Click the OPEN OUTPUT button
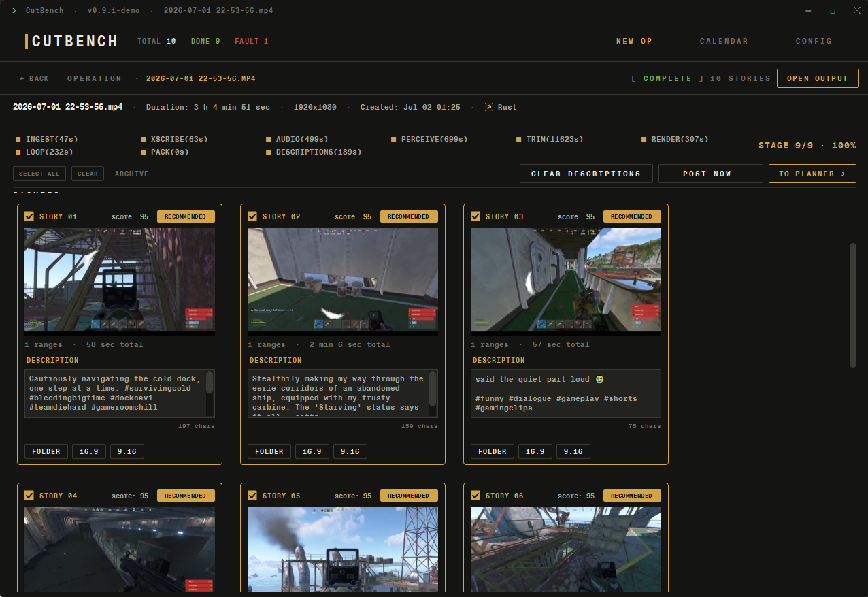This screenshot has height=597, width=868. 818,78
